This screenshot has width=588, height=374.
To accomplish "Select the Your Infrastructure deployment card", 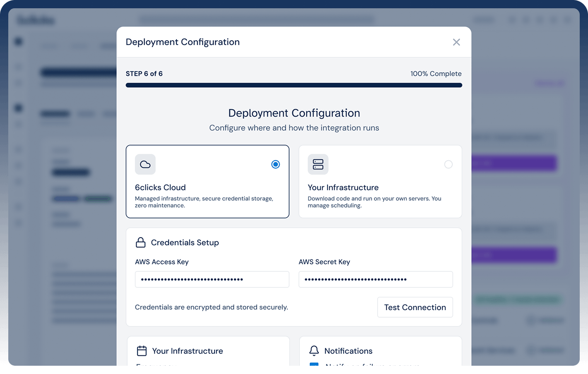I will click(380, 181).
